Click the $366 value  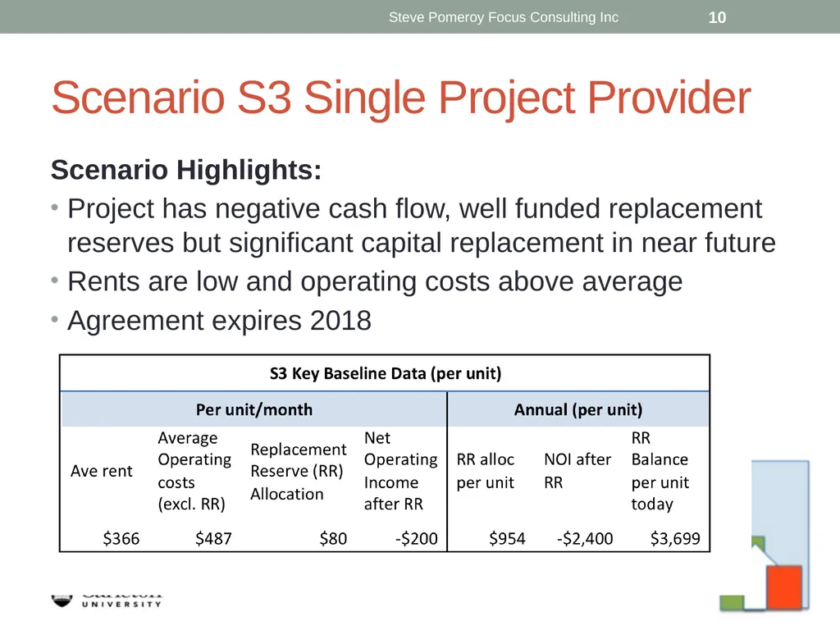(x=121, y=538)
